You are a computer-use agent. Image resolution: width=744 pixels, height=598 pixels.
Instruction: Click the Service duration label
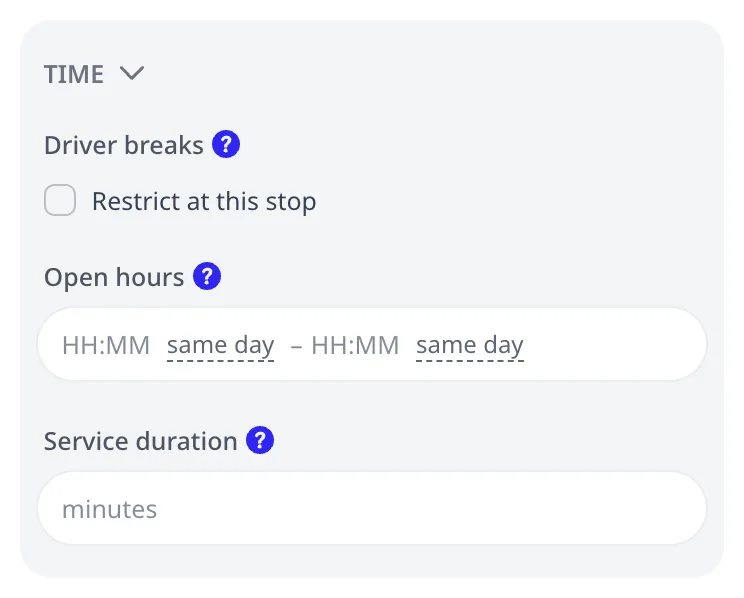point(140,441)
